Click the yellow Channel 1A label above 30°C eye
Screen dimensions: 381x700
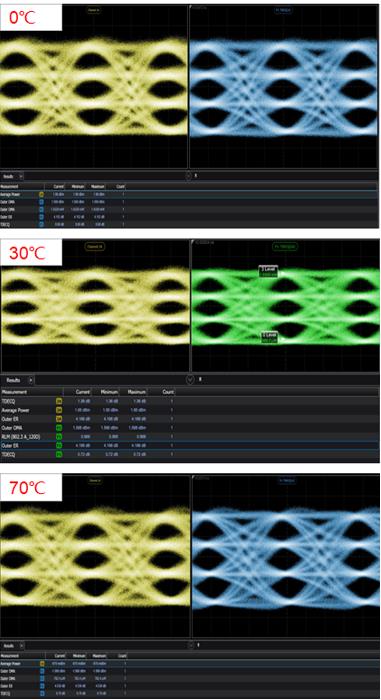pos(95,246)
